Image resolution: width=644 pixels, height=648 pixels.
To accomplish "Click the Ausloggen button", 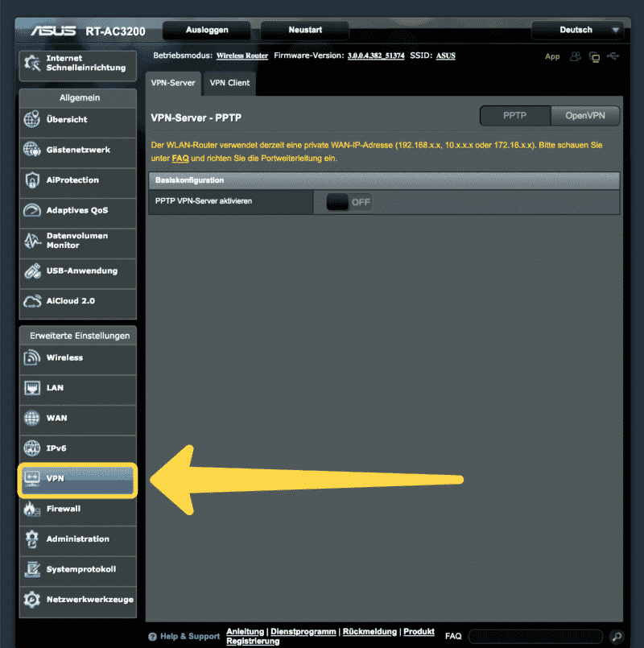I will pyautogui.click(x=207, y=30).
